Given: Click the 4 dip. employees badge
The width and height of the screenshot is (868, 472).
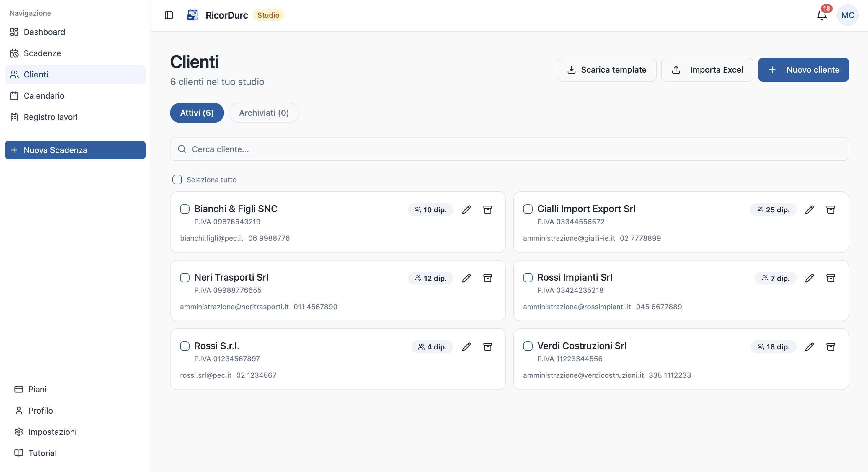Looking at the screenshot, I should tap(432, 346).
